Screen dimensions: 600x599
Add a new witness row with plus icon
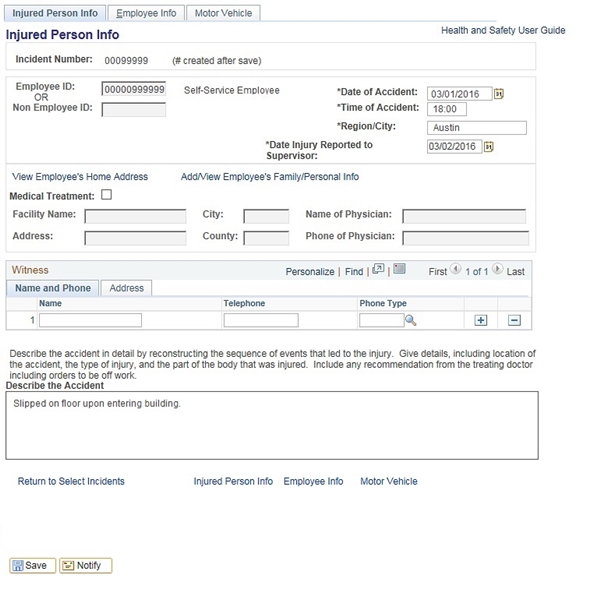tap(480, 321)
